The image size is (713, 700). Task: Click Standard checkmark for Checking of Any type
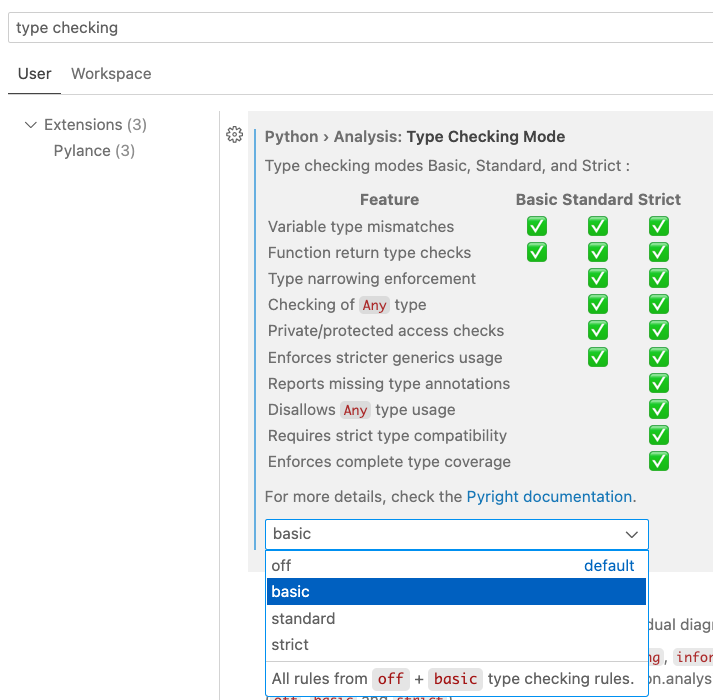coord(598,305)
